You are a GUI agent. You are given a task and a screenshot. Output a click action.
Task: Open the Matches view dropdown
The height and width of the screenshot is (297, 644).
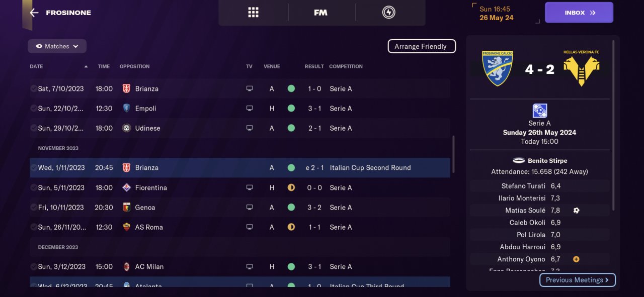(x=57, y=46)
